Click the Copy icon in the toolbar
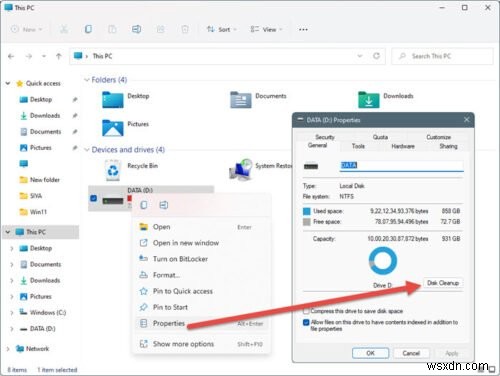This screenshot has height=376, width=500. [88, 29]
